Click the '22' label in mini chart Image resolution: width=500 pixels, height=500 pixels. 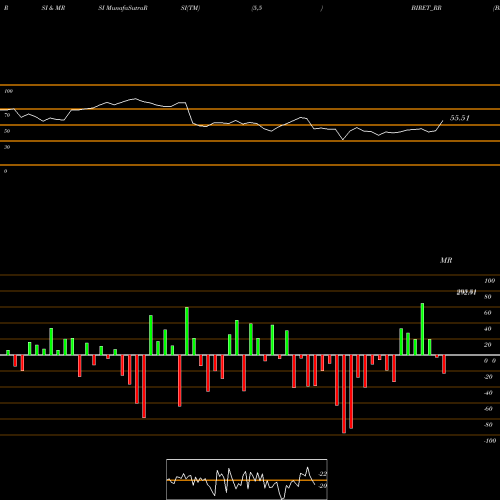click(323, 474)
